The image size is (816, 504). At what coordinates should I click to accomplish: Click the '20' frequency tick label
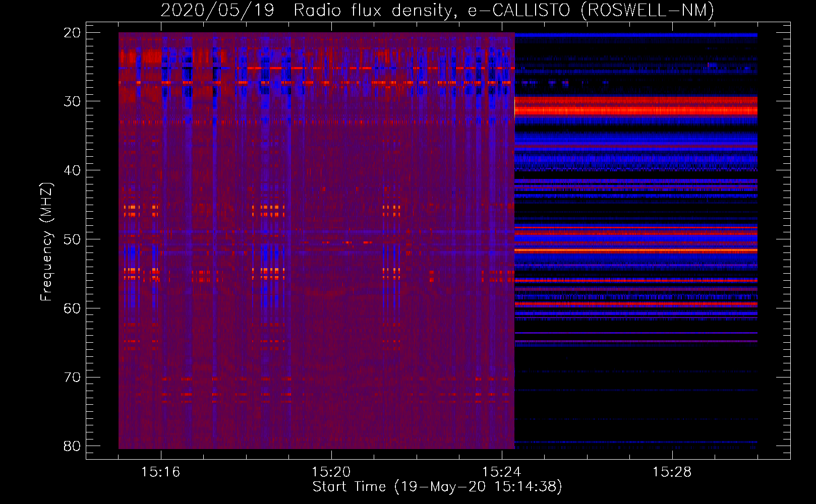72,33
